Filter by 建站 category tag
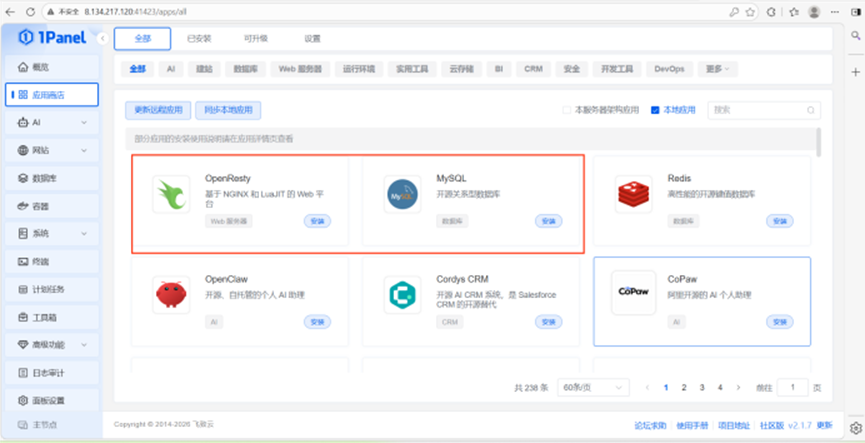865x443 pixels. coord(204,69)
